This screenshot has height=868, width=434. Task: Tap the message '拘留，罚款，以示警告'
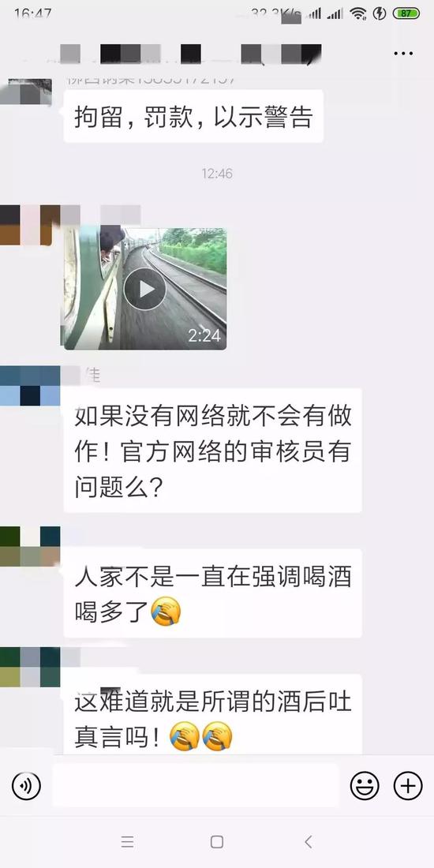(x=194, y=116)
